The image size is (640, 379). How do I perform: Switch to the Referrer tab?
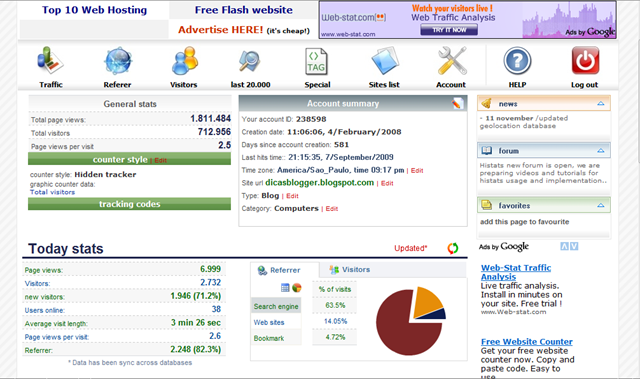(284, 270)
